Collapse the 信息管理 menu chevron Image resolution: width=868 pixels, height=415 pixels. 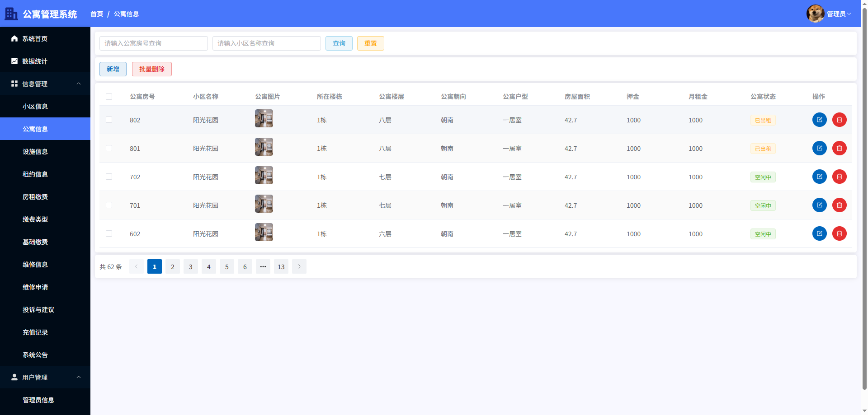pyautogui.click(x=79, y=84)
